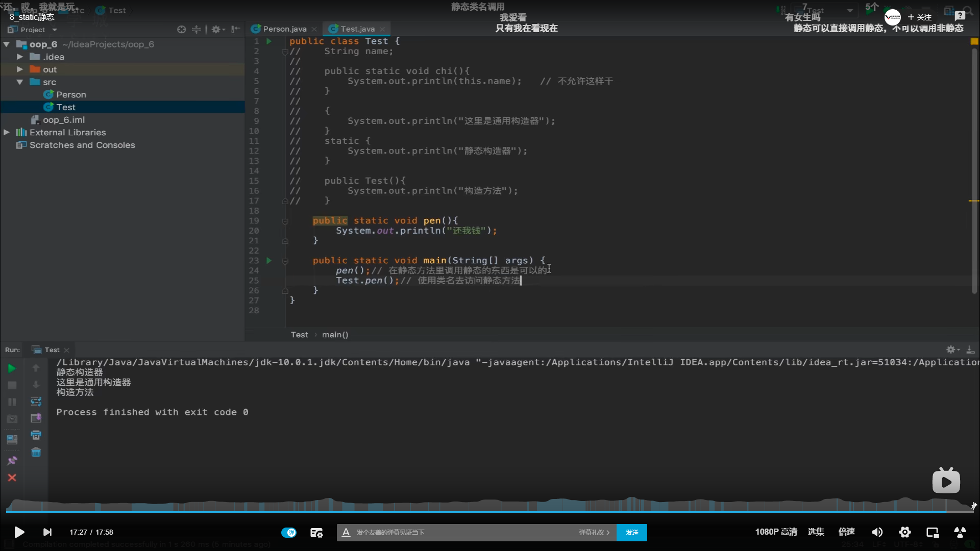980x551 pixels.
Task: Select Test run tab in Run panel
Action: point(52,350)
